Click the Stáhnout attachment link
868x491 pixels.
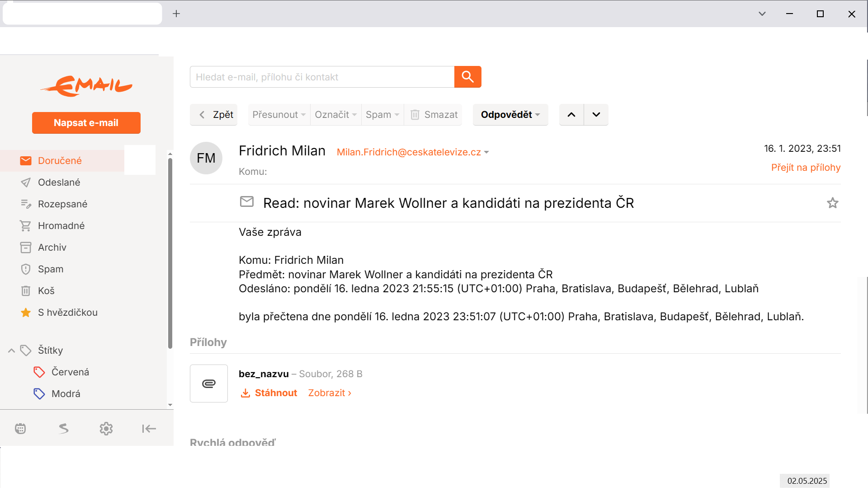tap(269, 393)
